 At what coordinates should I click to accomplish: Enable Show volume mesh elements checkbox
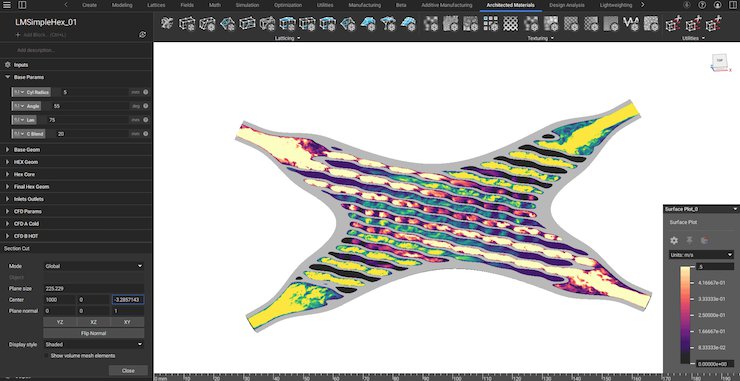(47, 356)
